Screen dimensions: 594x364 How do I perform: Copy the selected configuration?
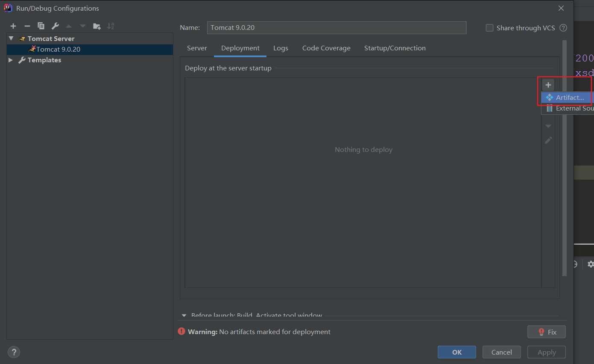[x=41, y=26]
